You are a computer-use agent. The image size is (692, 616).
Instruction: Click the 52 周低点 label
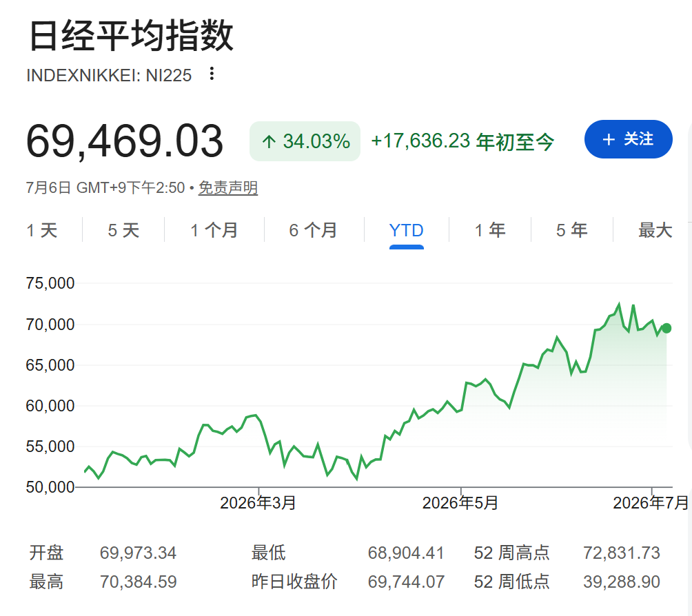pyautogui.click(x=512, y=582)
